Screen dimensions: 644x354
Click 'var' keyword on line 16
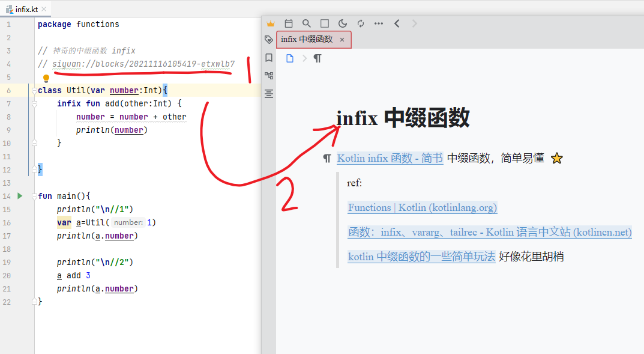pyautogui.click(x=64, y=223)
